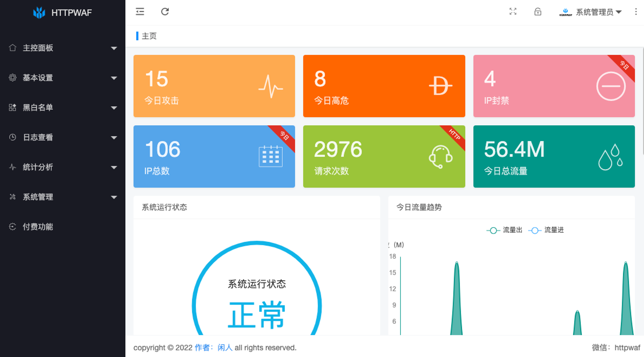Click the pulse icon on 今日攻击 card
This screenshot has width=644, height=357.
coord(270,86)
